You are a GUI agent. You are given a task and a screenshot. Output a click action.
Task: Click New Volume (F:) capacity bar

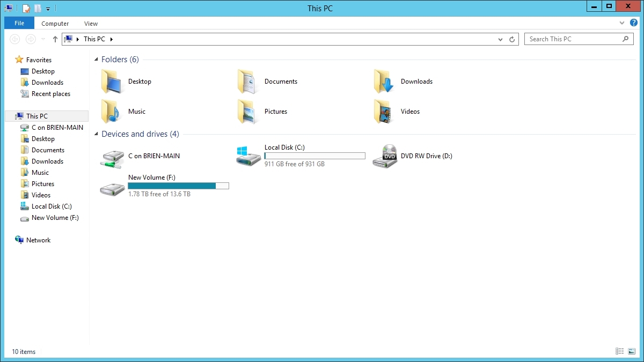click(178, 186)
